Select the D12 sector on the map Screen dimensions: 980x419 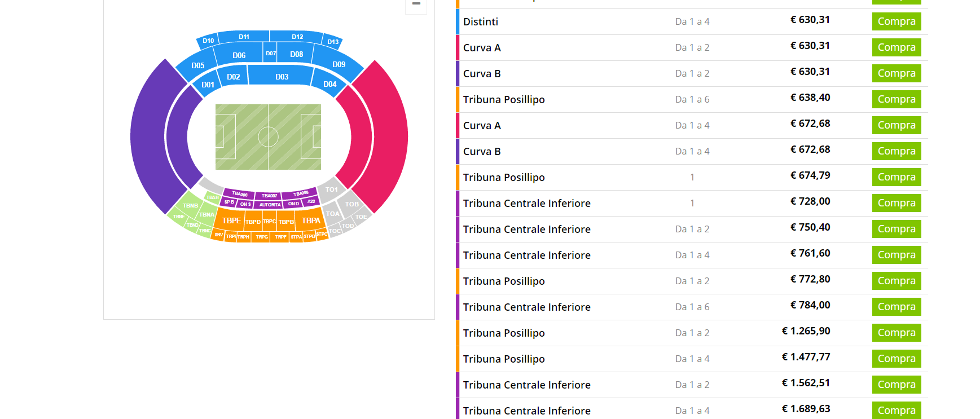coord(297,37)
